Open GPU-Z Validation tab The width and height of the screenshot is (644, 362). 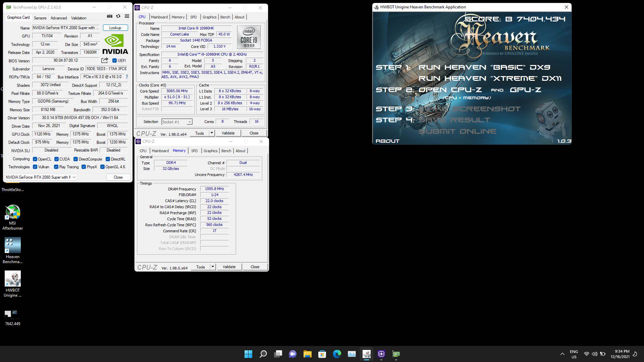pos(79,18)
